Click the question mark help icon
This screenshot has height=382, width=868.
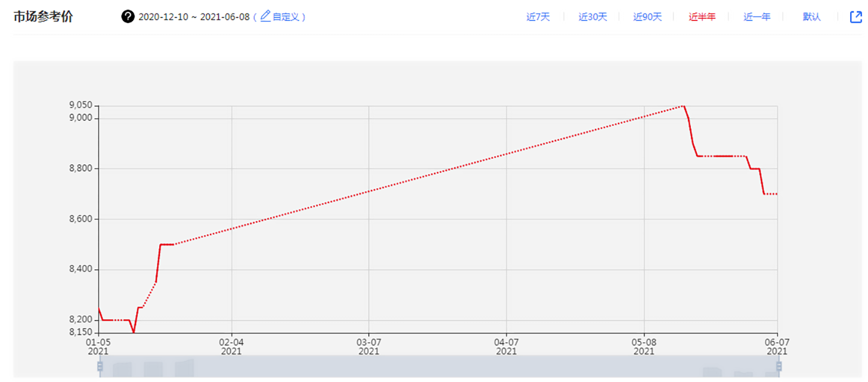click(x=128, y=17)
